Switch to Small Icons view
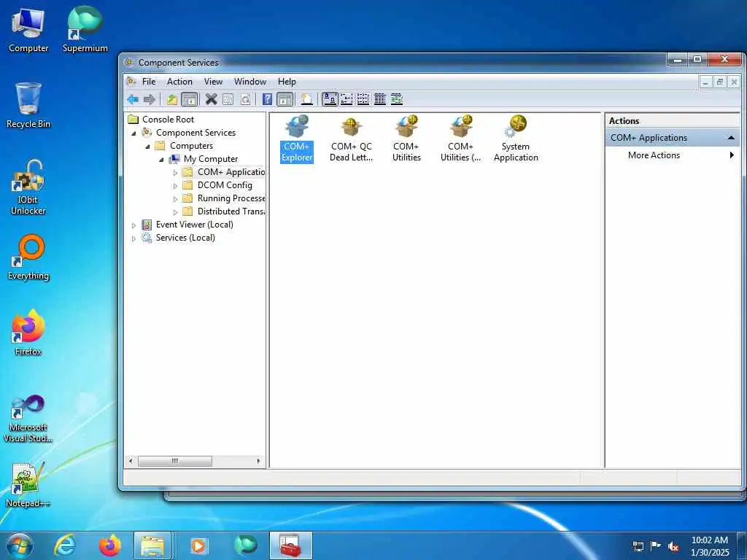The width and height of the screenshot is (747, 560). click(347, 99)
